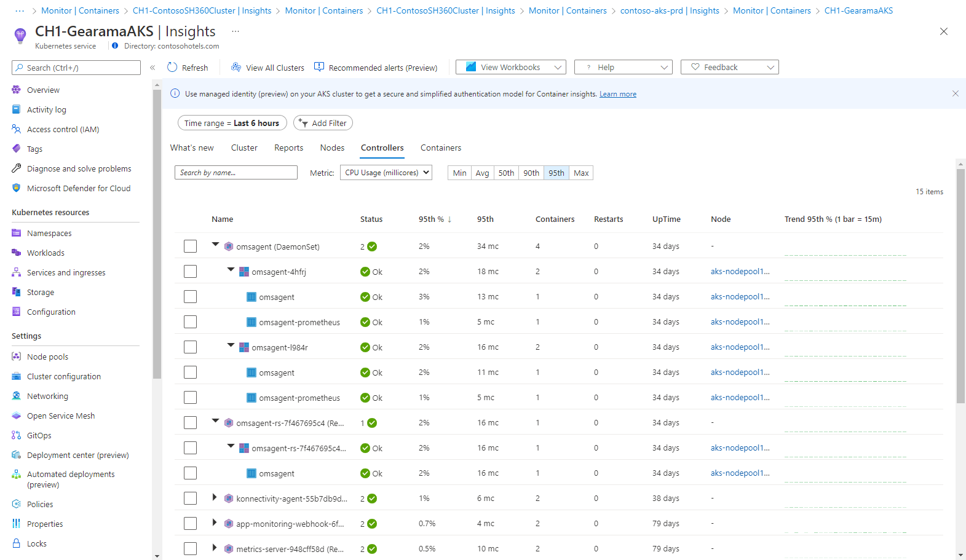Open the CPU Usage metric dropdown

tap(386, 173)
